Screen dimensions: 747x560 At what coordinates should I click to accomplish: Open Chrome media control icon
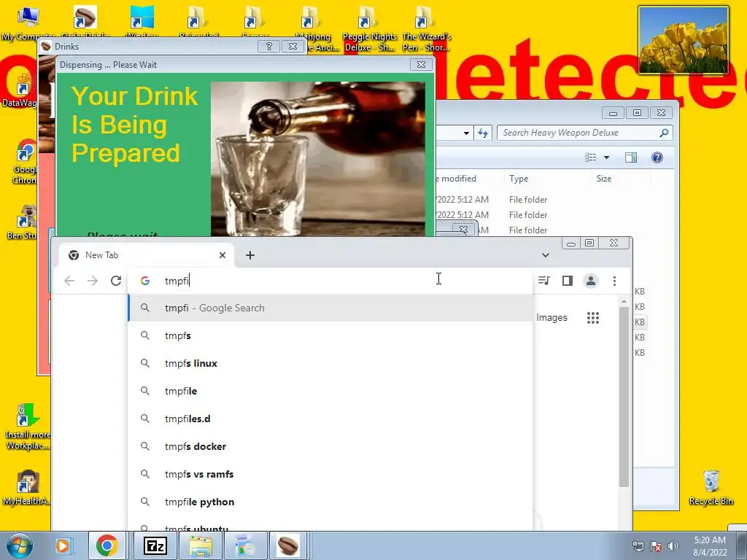[543, 281]
